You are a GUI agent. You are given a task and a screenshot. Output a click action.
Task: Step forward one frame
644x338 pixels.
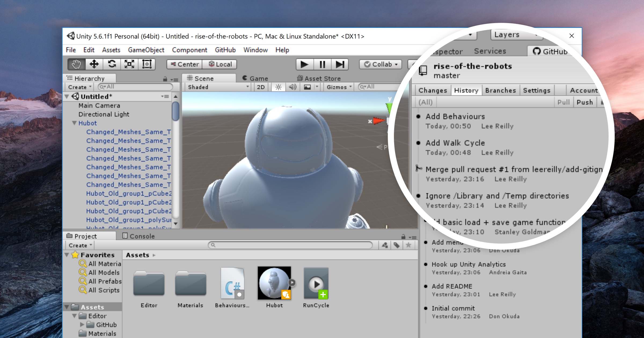(340, 64)
